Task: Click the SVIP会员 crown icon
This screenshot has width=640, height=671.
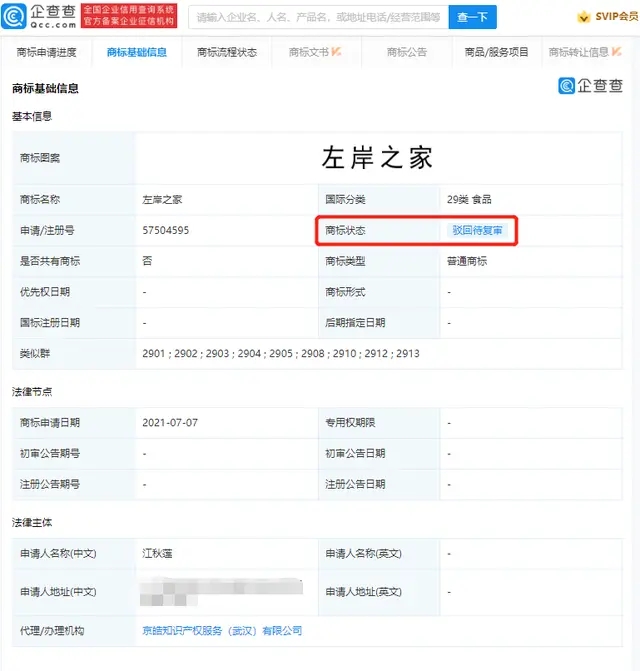Action: tap(584, 18)
